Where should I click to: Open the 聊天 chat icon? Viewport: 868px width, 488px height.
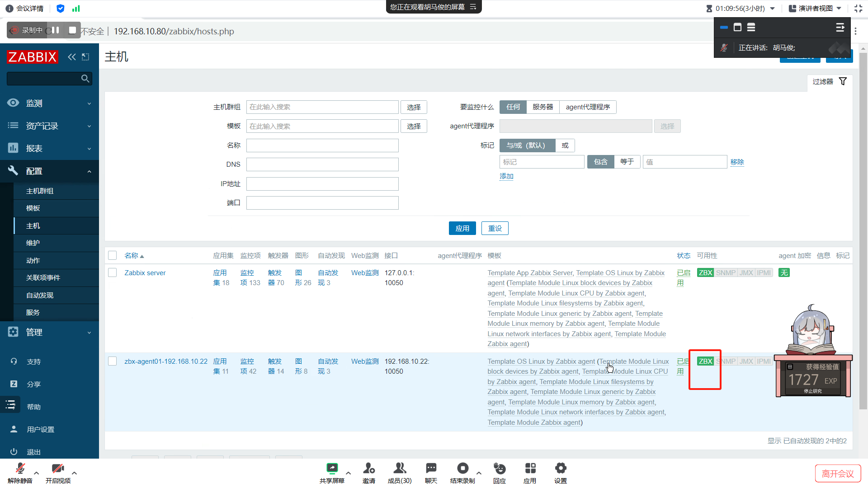tap(431, 468)
